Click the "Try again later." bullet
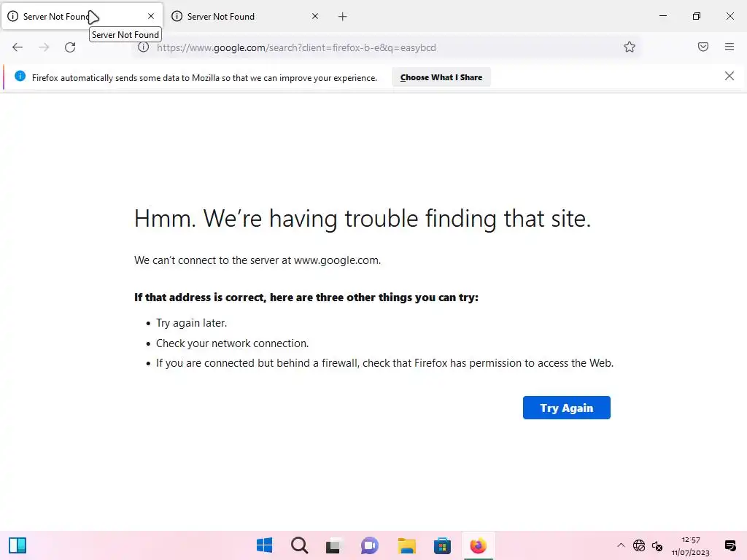The height and width of the screenshot is (560, 747). click(x=192, y=323)
